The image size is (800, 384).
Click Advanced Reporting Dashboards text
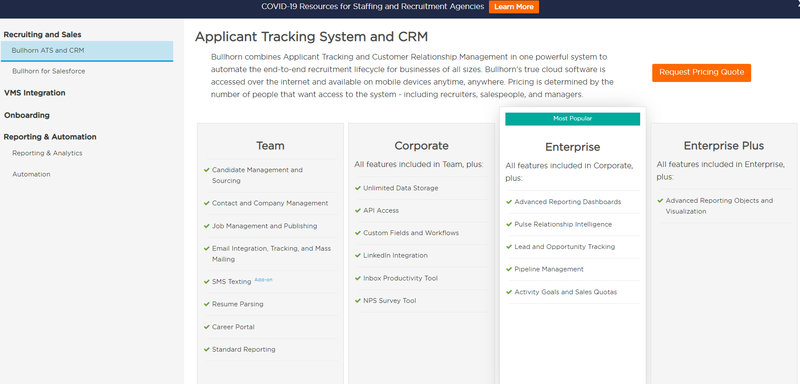pyautogui.click(x=568, y=202)
